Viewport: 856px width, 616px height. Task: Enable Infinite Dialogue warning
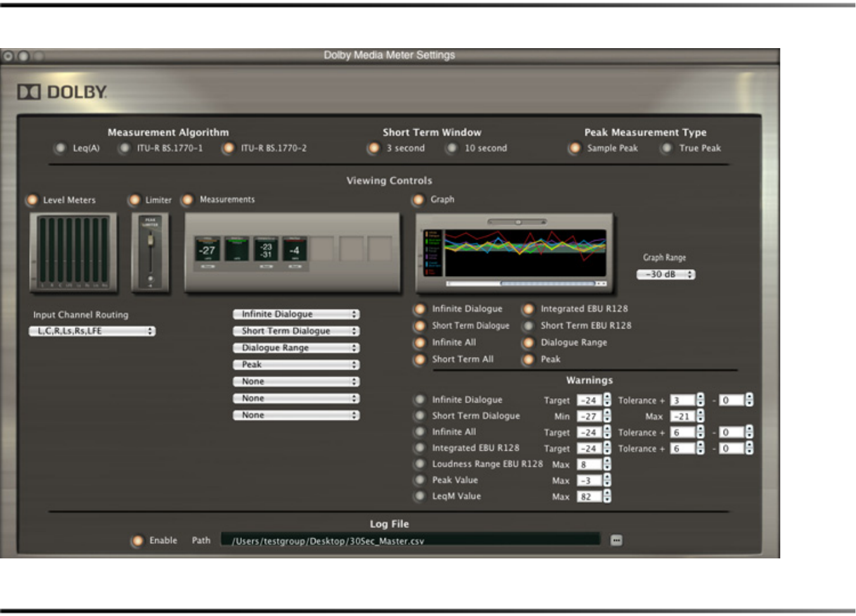pos(419,400)
